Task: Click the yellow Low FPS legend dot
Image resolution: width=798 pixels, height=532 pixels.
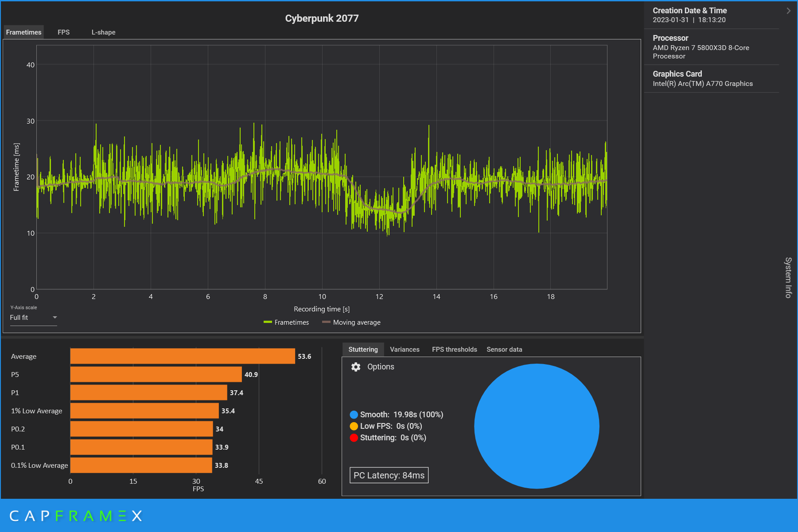Action: click(x=354, y=426)
